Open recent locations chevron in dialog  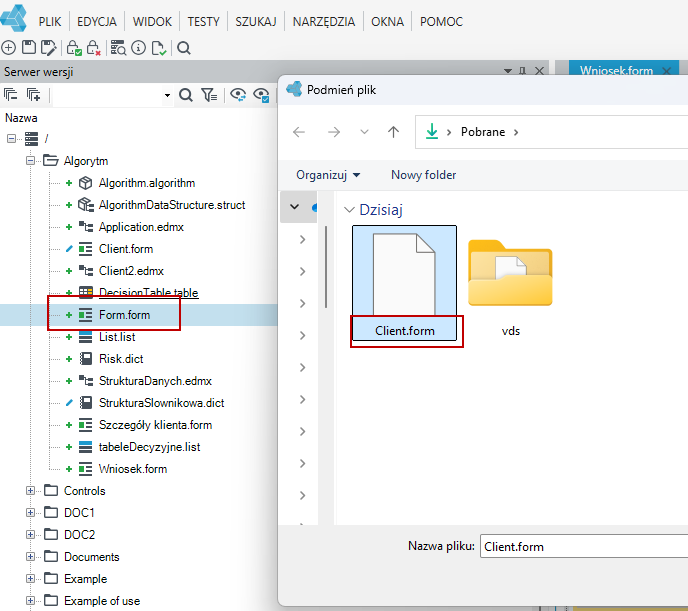(x=364, y=132)
